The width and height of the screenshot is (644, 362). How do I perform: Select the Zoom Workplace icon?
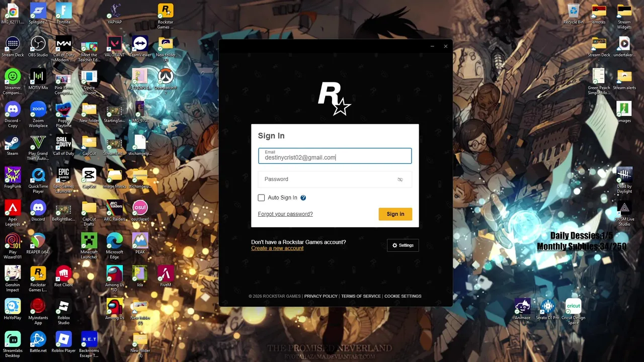point(38,115)
